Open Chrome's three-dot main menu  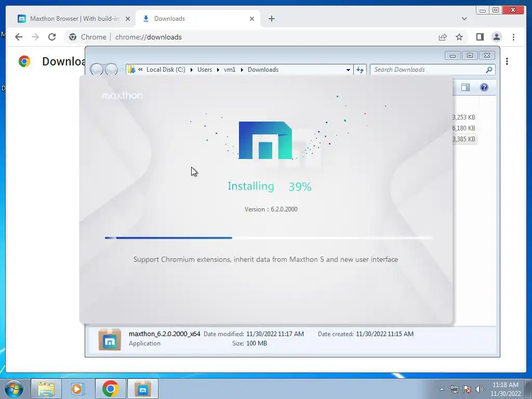pyautogui.click(x=513, y=37)
